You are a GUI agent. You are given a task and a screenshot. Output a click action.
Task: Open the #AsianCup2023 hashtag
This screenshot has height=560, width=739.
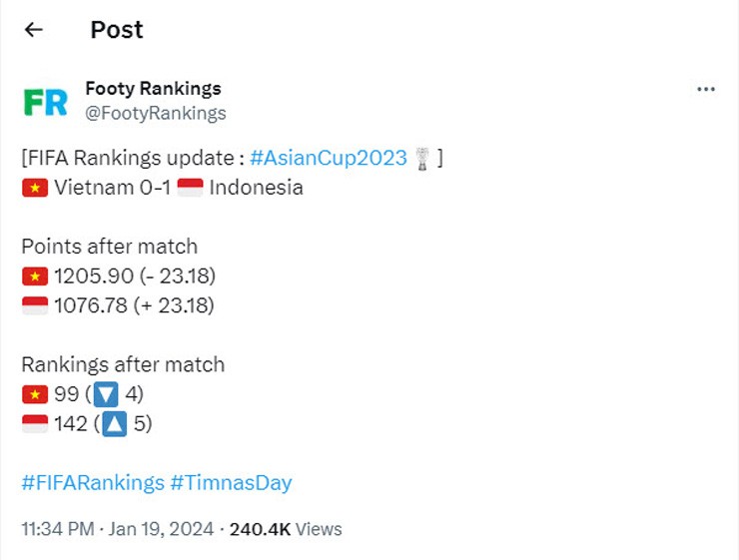[329, 158]
